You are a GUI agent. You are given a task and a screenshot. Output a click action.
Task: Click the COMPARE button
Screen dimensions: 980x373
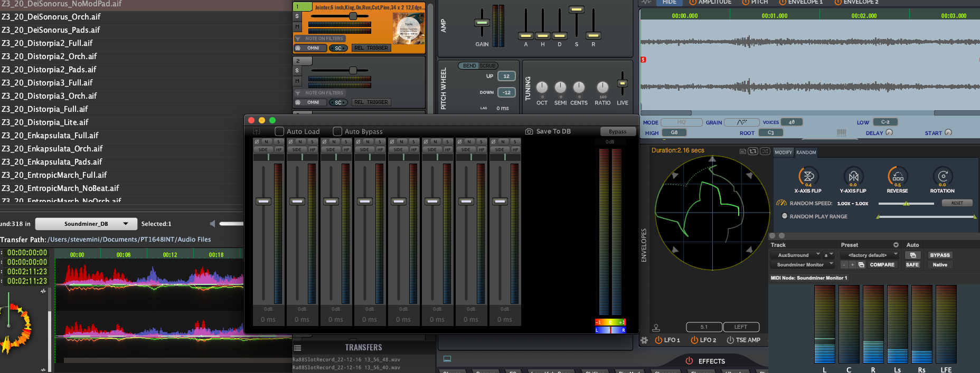(882, 265)
